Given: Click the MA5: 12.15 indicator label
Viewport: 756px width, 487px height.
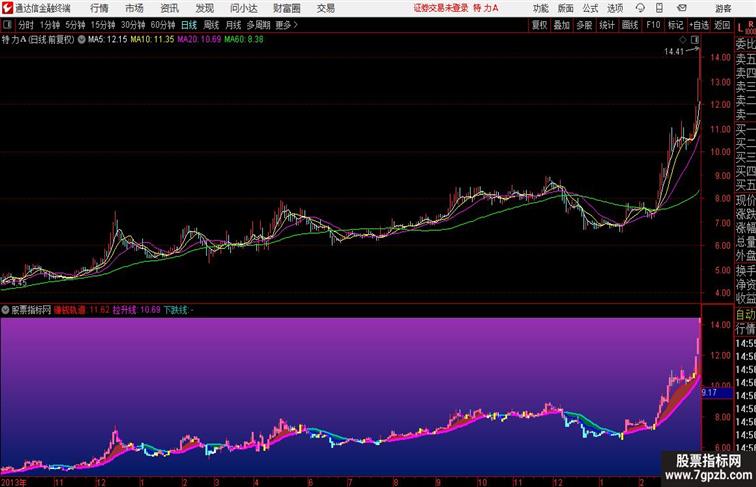Looking at the screenshot, I should click(108, 40).
